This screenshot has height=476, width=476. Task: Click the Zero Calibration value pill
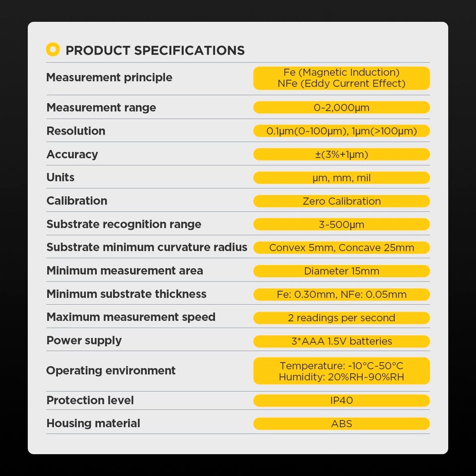tap(342, 201)
